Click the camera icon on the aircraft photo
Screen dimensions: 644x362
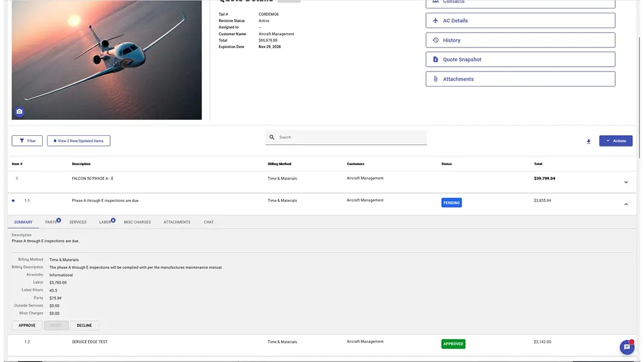click(x=19, y=112)
